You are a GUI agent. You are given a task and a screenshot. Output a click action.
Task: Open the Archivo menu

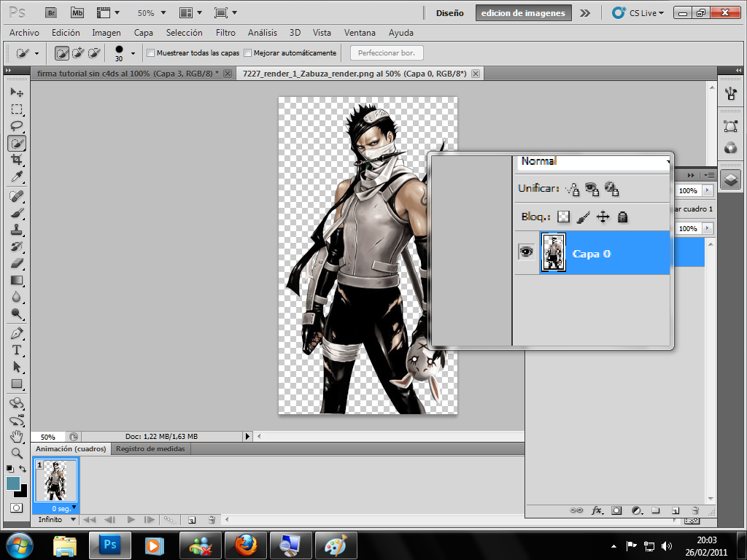click(x=24, y=33)
